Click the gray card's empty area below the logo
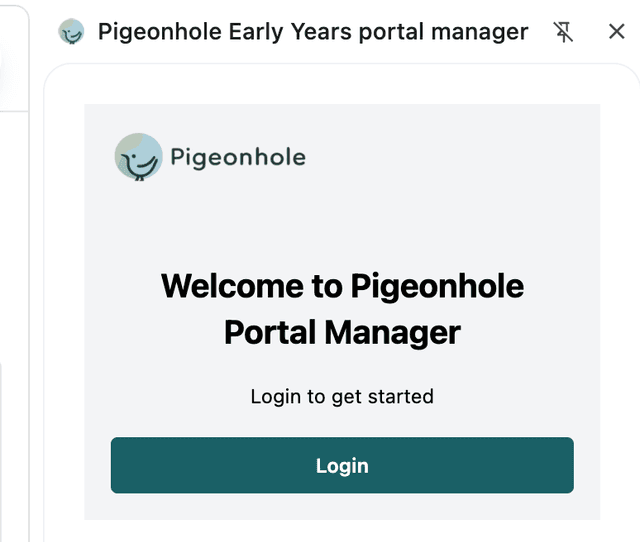The width and height of the screenshot is (640, 542). click(x=342, y=222)
